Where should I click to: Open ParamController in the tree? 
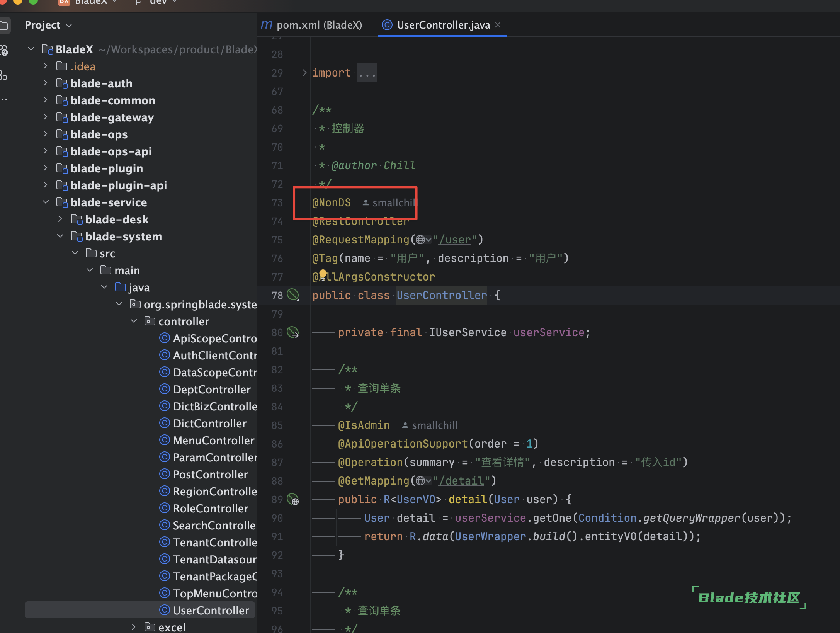coord(208,458)
